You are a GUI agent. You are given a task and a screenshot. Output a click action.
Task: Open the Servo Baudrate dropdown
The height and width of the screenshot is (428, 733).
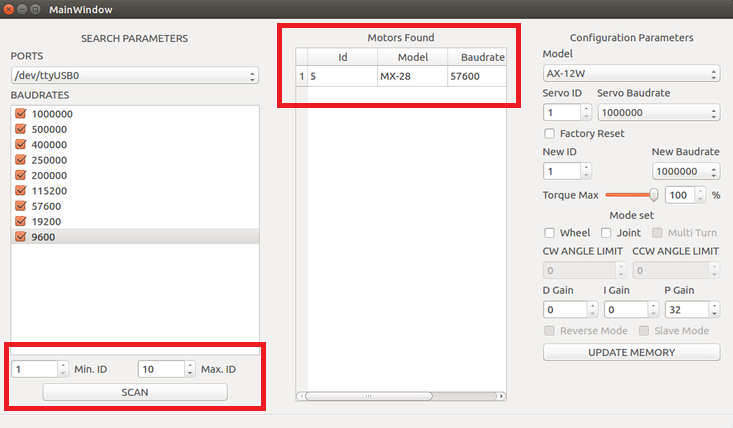tap(658, 112)
